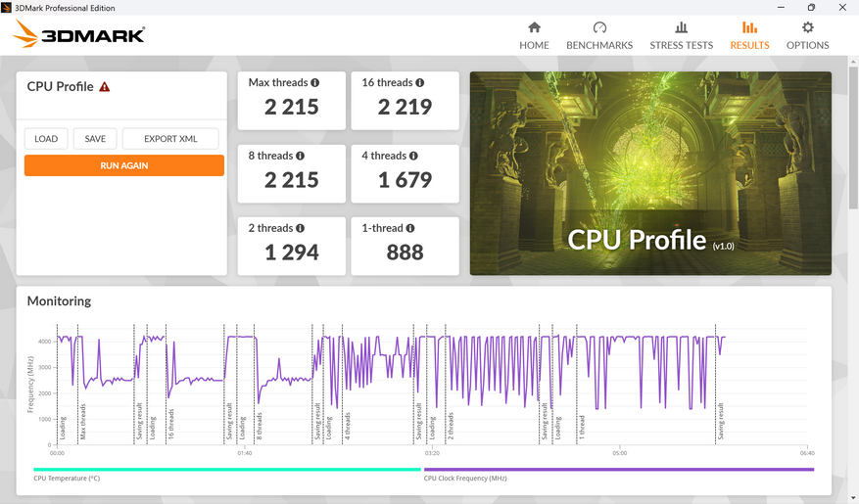
Task: Click info icon beside 2 threads
Action: pos(301,228)
